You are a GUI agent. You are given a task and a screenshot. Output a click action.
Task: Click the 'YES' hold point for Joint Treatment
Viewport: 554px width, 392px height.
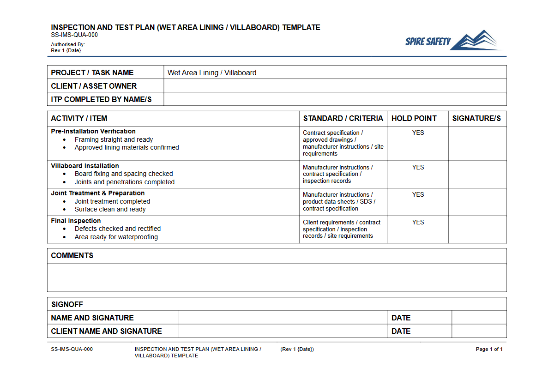tap(418, 194)
